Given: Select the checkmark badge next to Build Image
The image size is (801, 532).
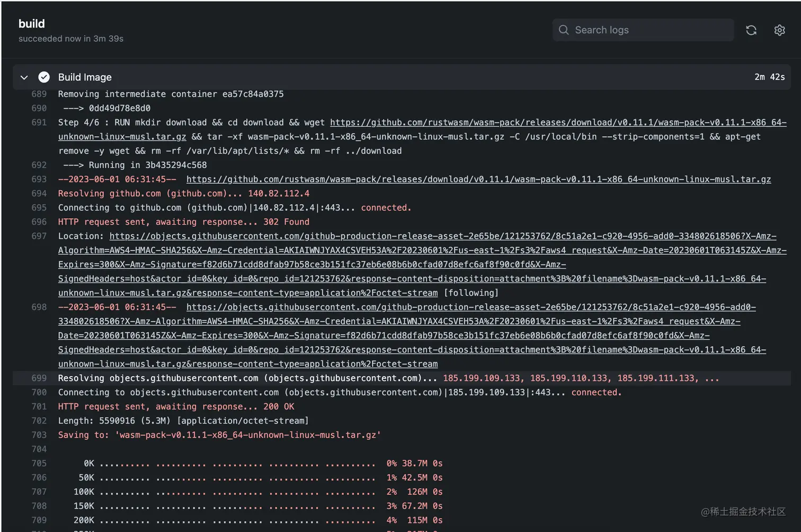Looking at the screenshot, I should click(44, 77).
